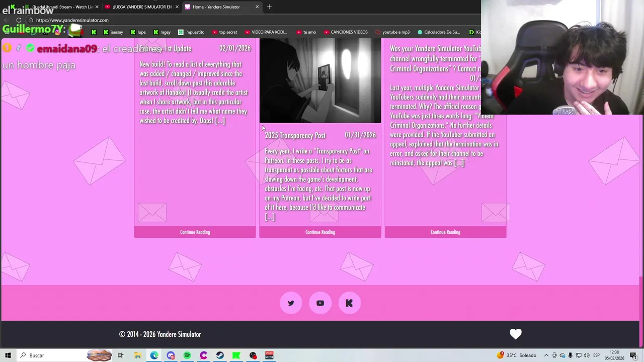Open the top secret bookmark
Screen dimensions: 644x362
pos(224,32)
